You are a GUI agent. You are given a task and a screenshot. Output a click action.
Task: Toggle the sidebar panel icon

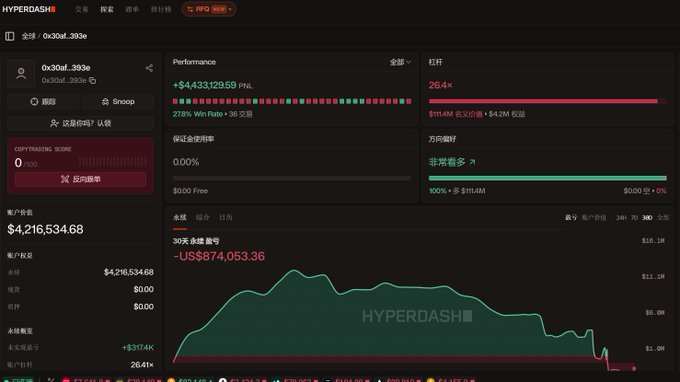[10, 36]
